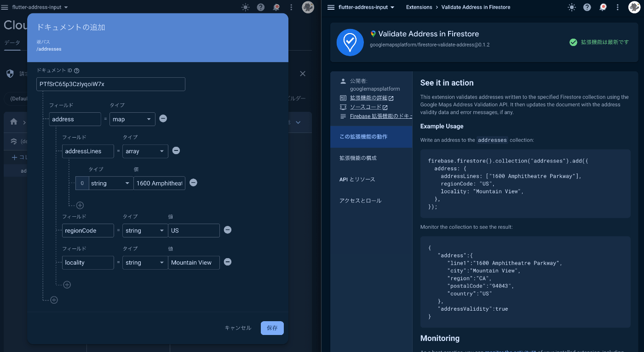Screen dimensions: 644x352
Task: Click document ID help question icon
Action: click(x=77, y=71)
